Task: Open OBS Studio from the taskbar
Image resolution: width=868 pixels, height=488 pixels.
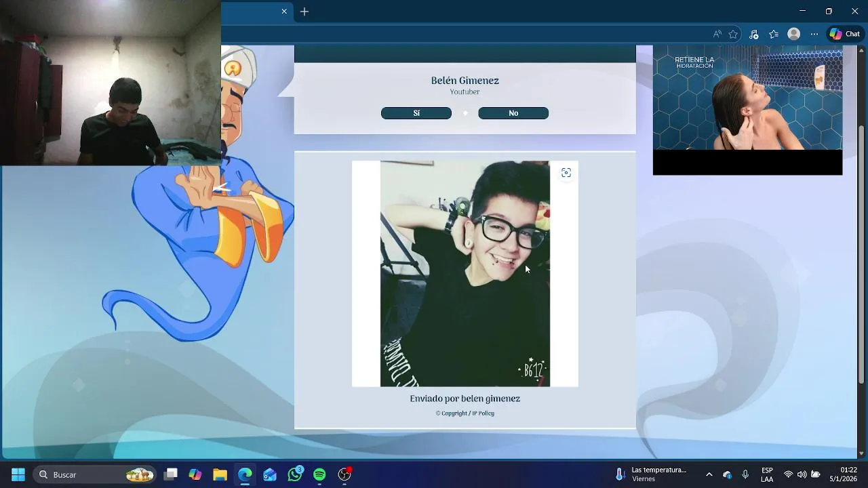Action: (x=344, y=474)
